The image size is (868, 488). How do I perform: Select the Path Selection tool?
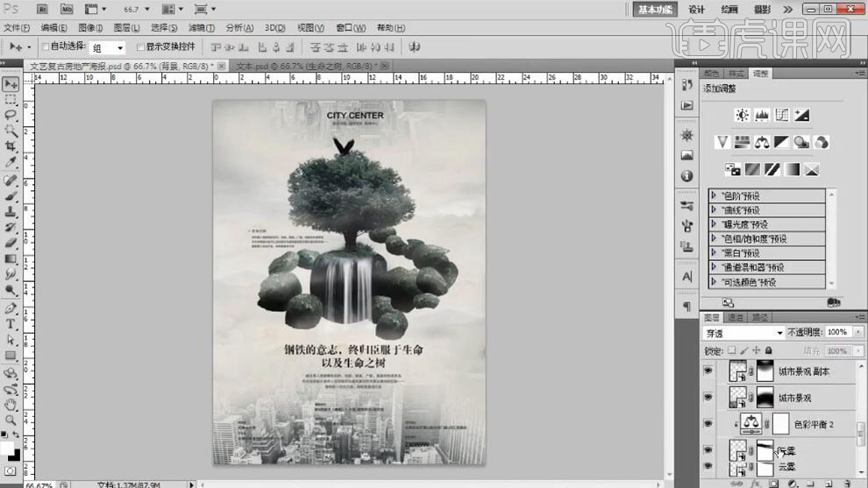pyautogui.click(x=11, y=340)
